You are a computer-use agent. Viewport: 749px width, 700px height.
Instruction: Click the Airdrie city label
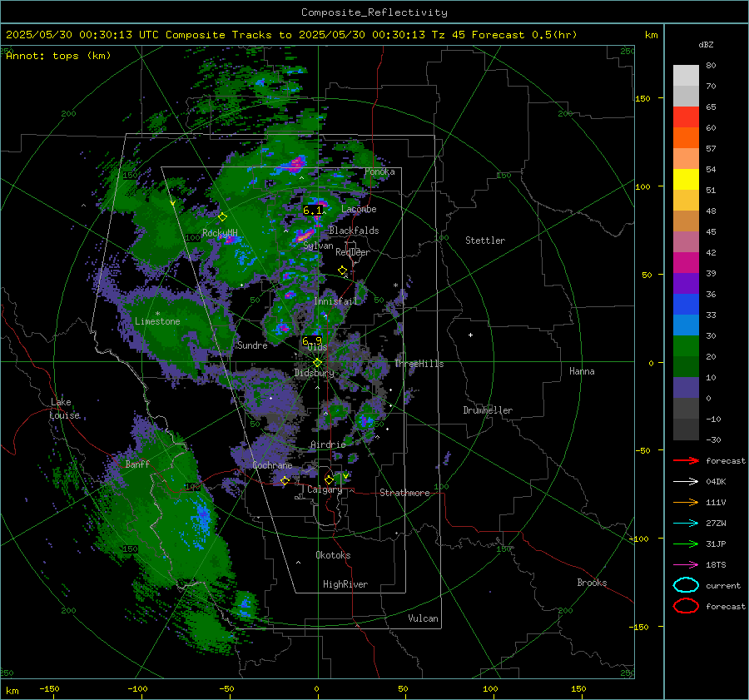click(x=328, y=444)
